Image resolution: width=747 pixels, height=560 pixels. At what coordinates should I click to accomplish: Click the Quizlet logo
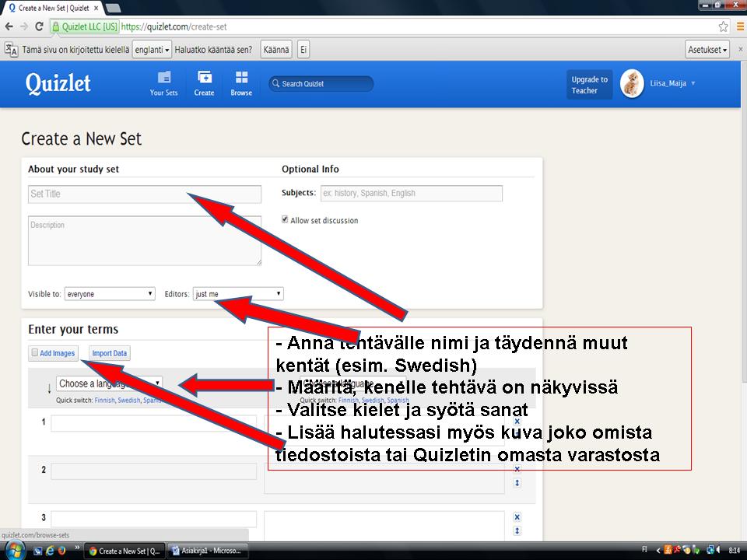pyautogui.click(x=58, y=83)
